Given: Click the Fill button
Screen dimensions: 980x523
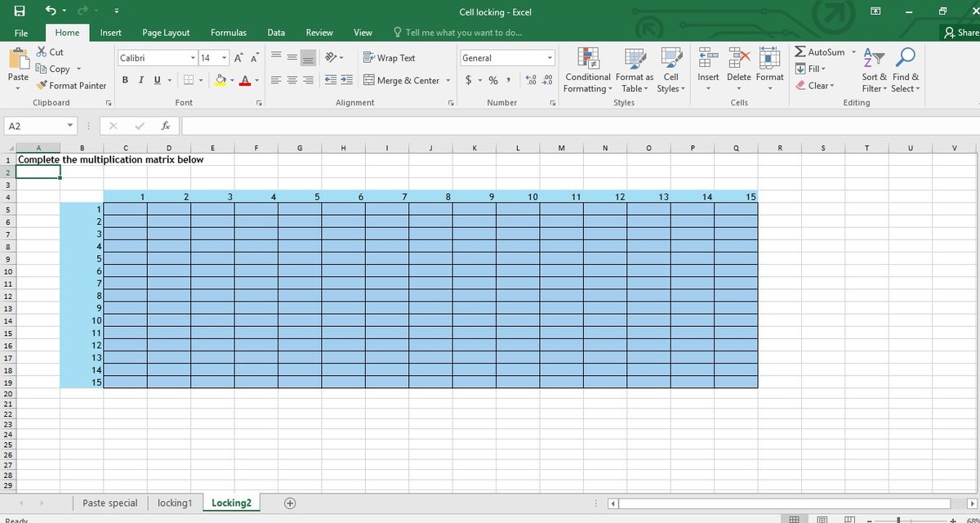Looking at the screenshot, I should click(811, 69).
